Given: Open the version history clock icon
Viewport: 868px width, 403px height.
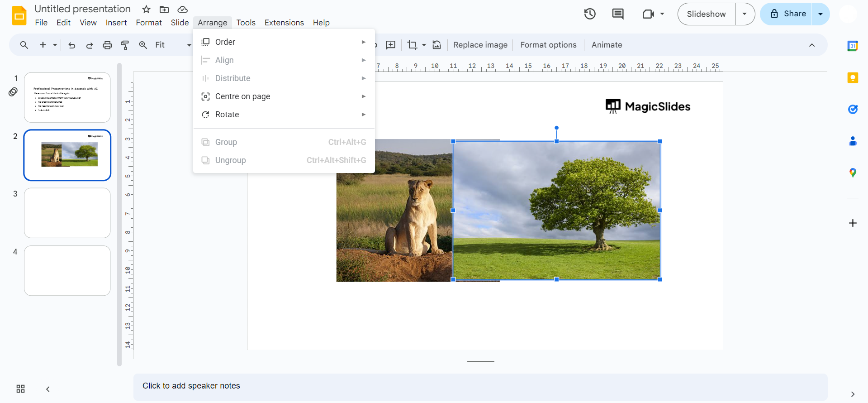Looking at the screenshot, I should click(589, 14).
